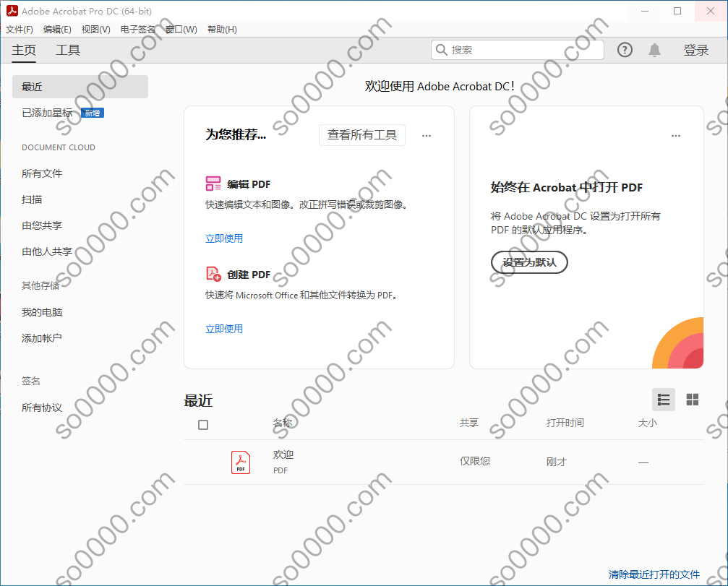The image size is (728, 586).
Task: Click the search magnifier icon
Action: [442, 50]
